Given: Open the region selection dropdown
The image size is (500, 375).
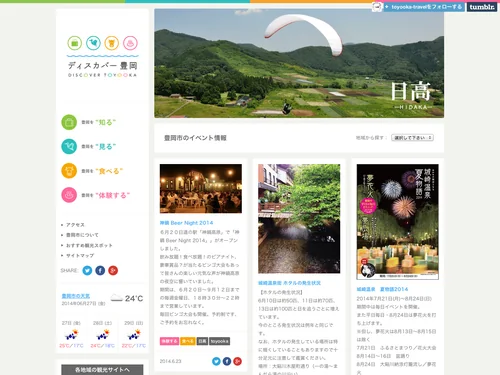Looking at the screenshot, I should coord(412,138).
